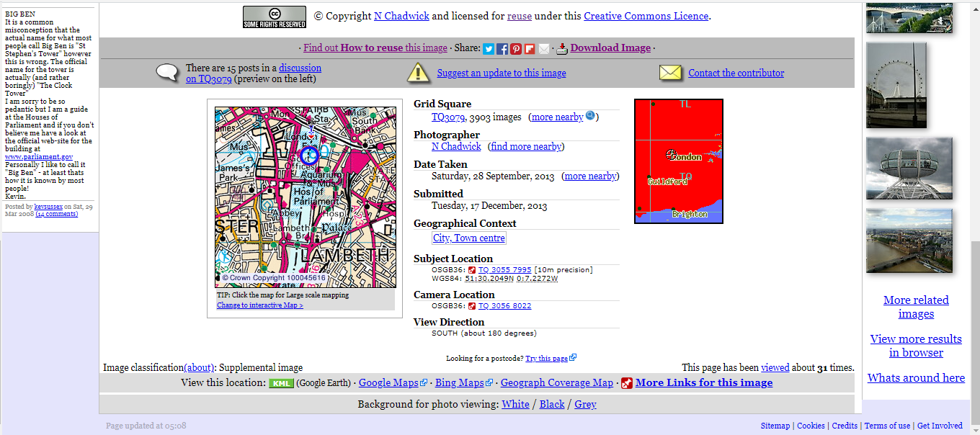Set photo viewing background to White
Viewport: 980px width, 435px height.
click(516, 404)
